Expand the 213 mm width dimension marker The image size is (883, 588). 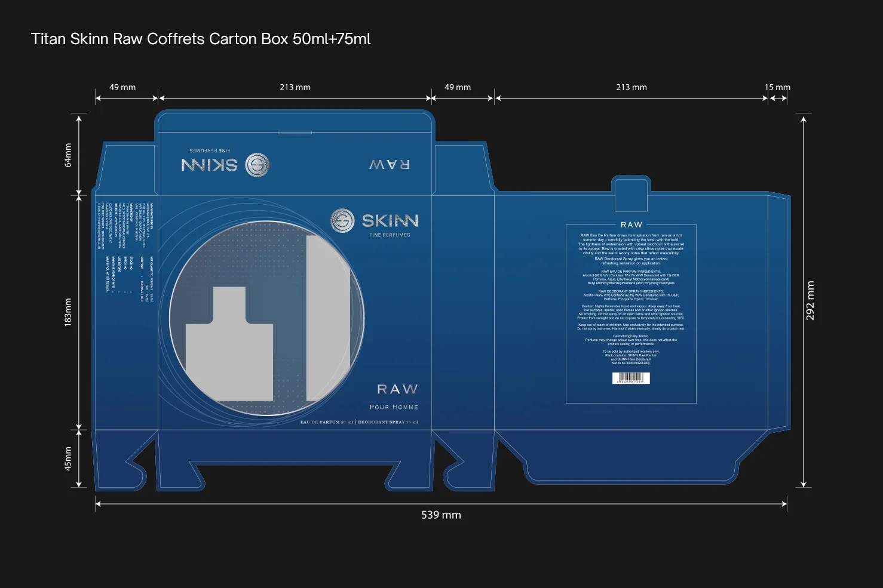(x=294, y=87)
